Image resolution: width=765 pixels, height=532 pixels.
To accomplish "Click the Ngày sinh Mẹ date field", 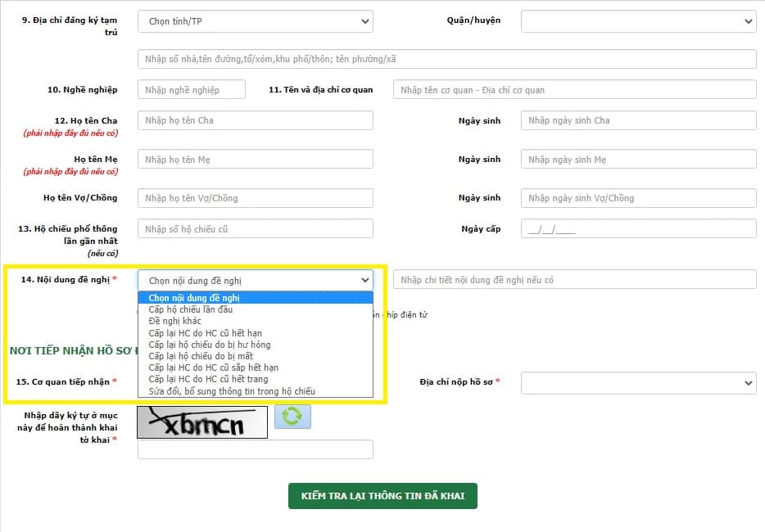I will click(638, 160).
